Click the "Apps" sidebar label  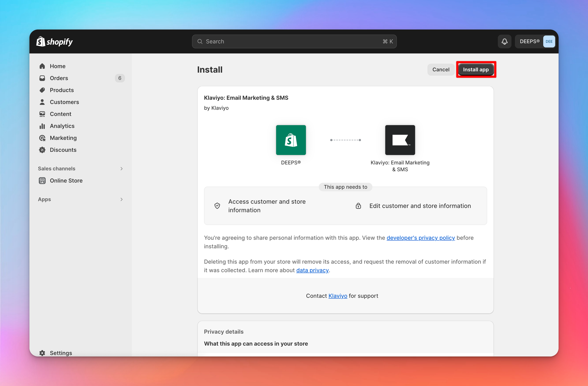click(x=45, y=199)
